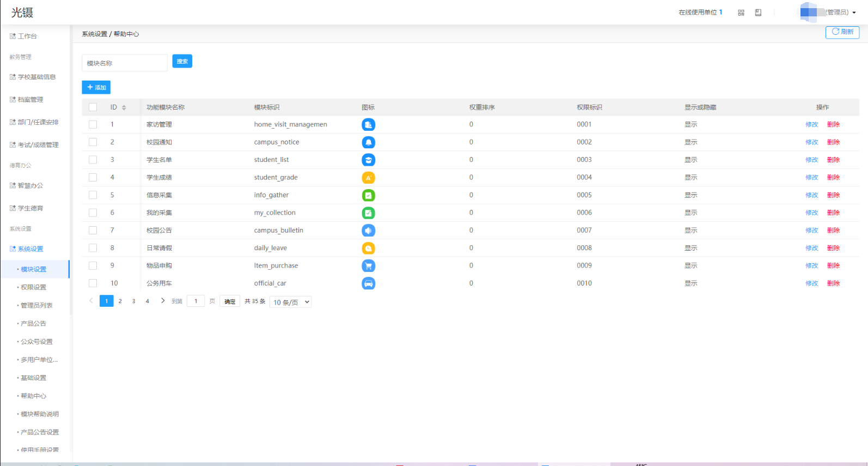
Task: Expand the 考试/成绩管理 sidebar menu
Action: coord(35,145)
